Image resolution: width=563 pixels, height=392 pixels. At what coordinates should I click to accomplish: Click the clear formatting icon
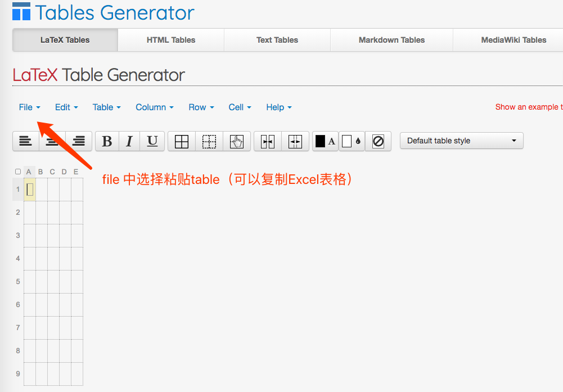[x=378, y=141]
